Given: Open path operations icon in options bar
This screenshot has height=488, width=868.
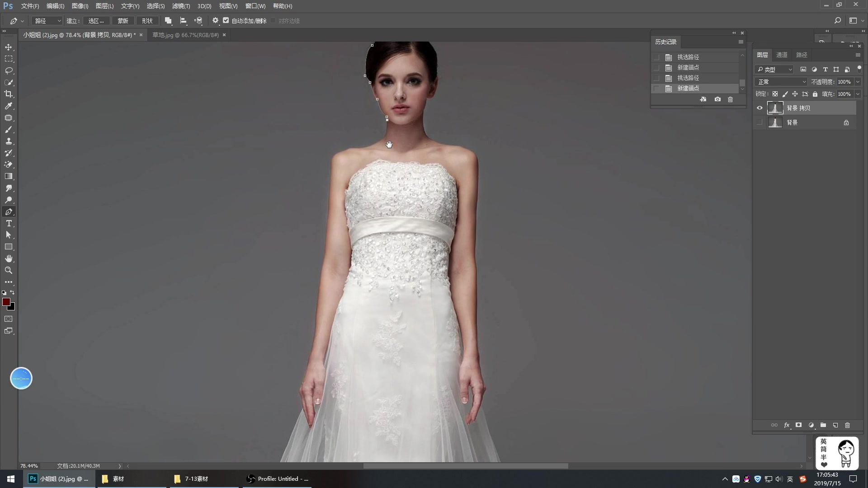Looking at the screenshot, I should (168, 21).
